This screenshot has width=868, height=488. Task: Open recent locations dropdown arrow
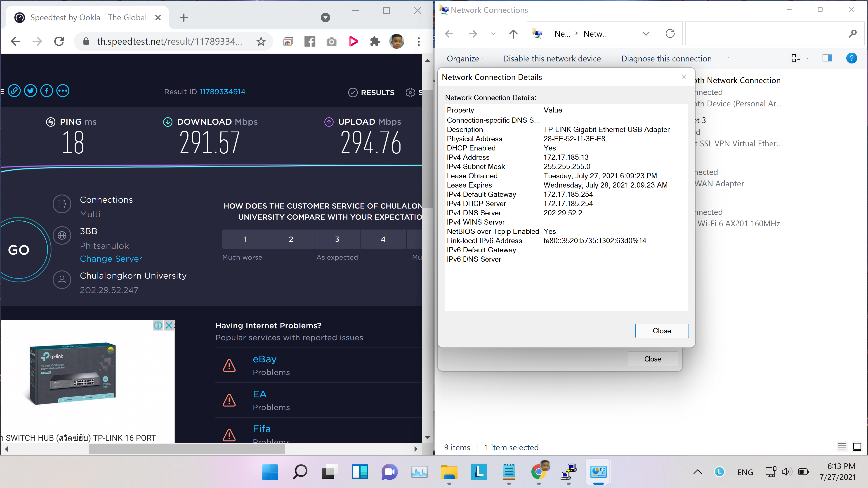coord(493,34)
